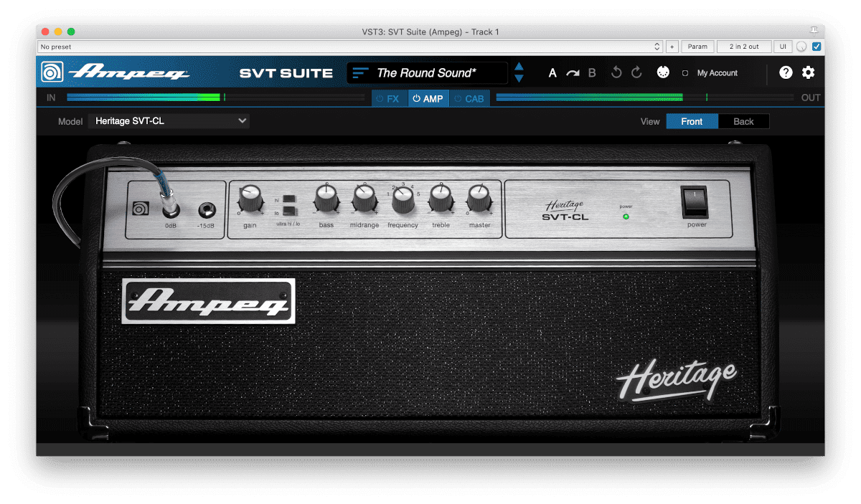Undo the last change
Image resolution: width=861 pixels, height=504 pixels.
(x=616, y=73)
